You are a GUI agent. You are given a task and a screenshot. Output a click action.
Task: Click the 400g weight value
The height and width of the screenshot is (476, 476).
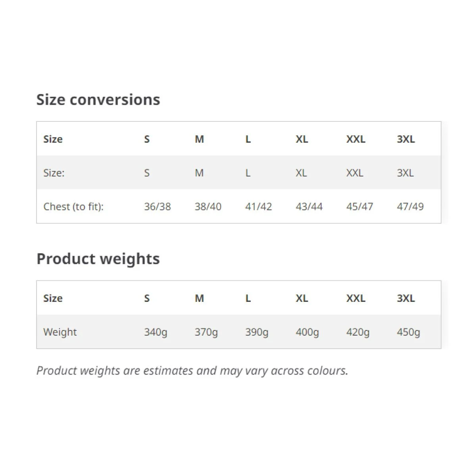click(307, 332)
